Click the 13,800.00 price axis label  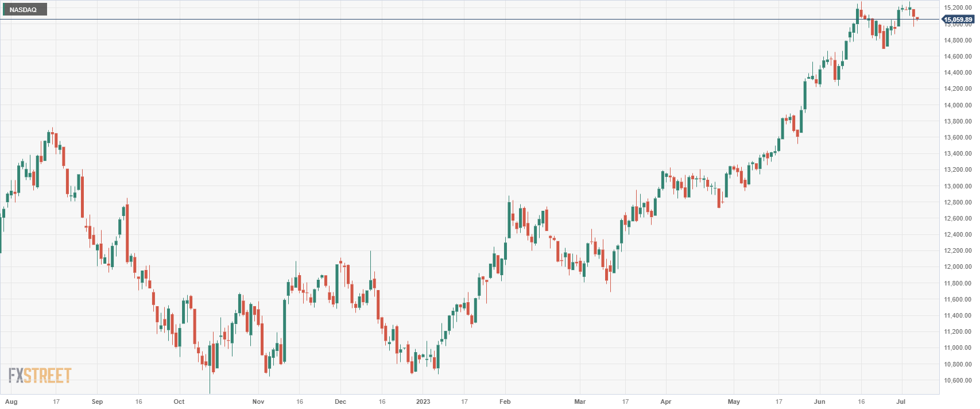pos(958,121)
